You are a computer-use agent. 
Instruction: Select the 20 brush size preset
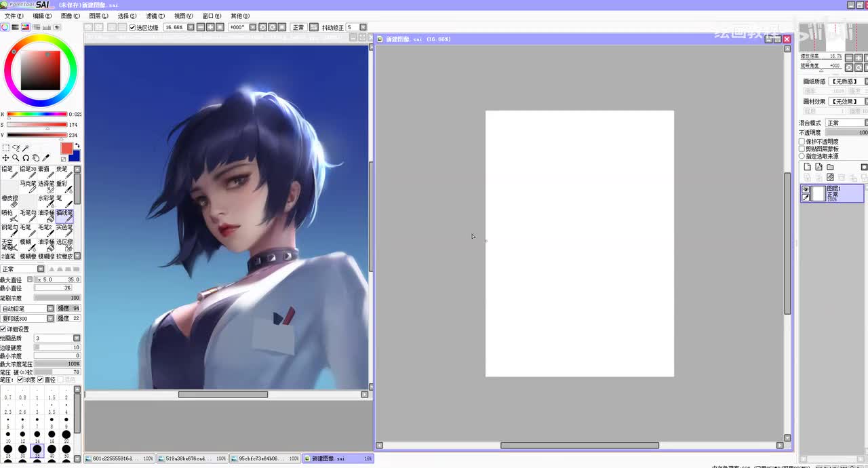pyautogui.click(x=66, y=437)
